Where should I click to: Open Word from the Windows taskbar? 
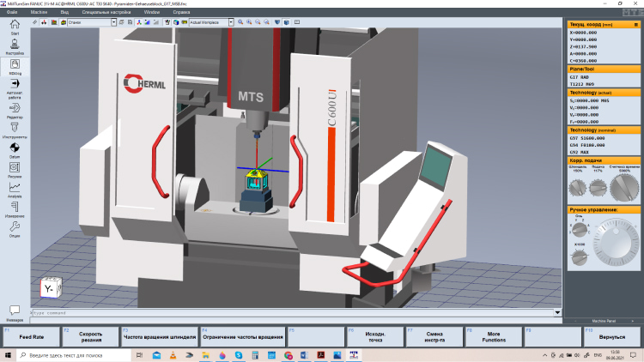[304, 355]
